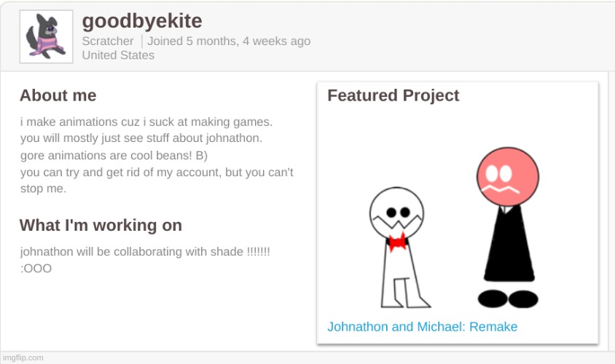Select the About me heading

(x=58, y=95)
